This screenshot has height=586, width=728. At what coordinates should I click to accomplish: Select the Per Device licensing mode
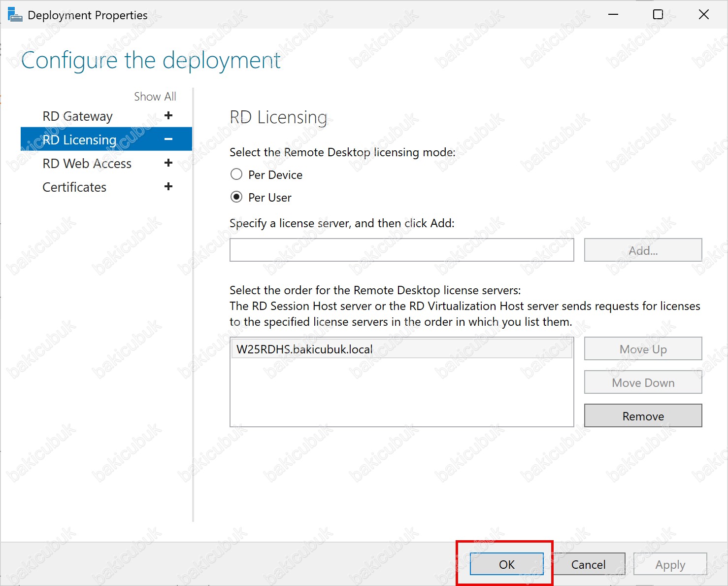tap(236, 174)
